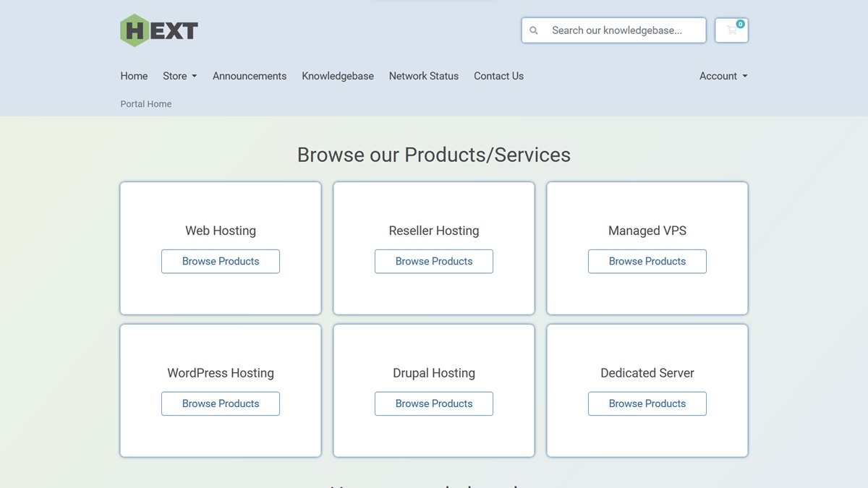Click the magnifier search icon
The image size is (868, 488).
tap(534, 30)
